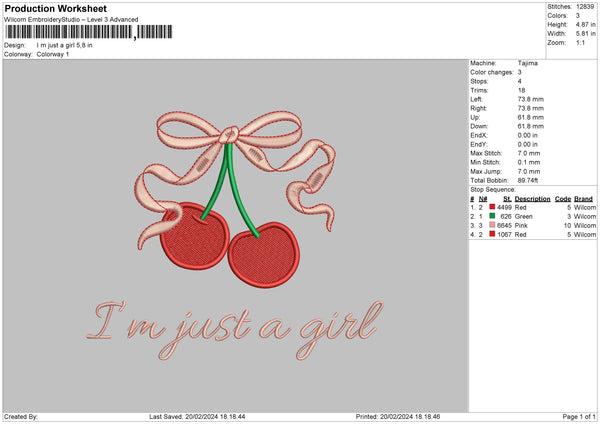Click the 'Code' column header

click(x=563, y=199)
